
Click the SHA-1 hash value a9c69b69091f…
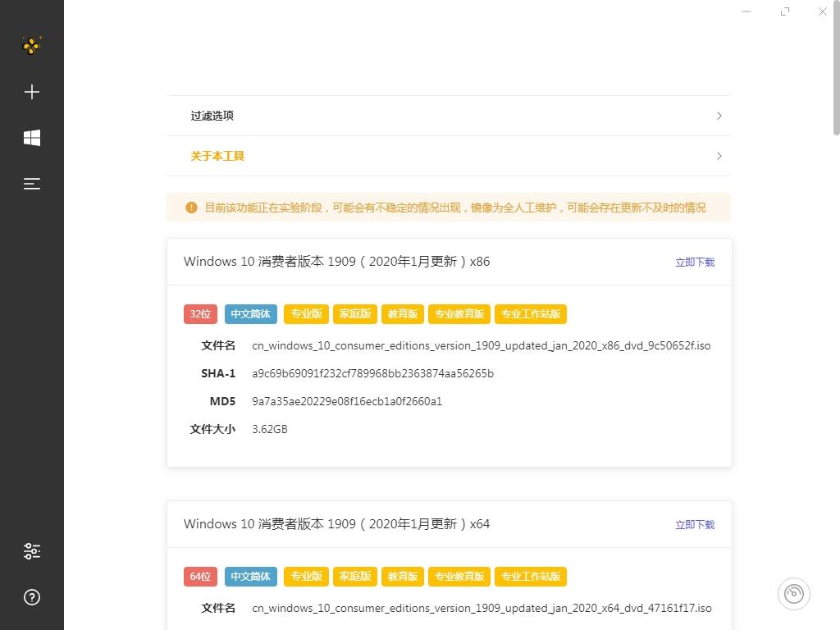tap(373, 373)
